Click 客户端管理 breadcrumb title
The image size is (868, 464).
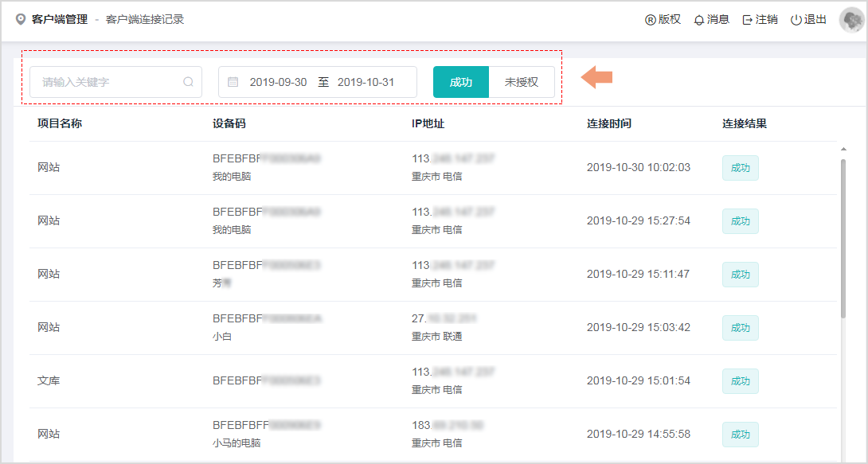[60, 20]
